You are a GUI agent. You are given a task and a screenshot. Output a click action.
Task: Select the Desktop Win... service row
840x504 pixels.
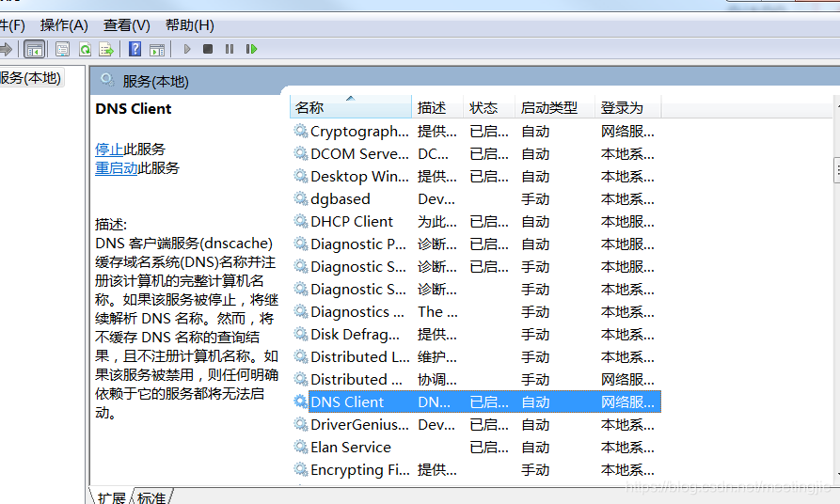[x=476, y=176]
